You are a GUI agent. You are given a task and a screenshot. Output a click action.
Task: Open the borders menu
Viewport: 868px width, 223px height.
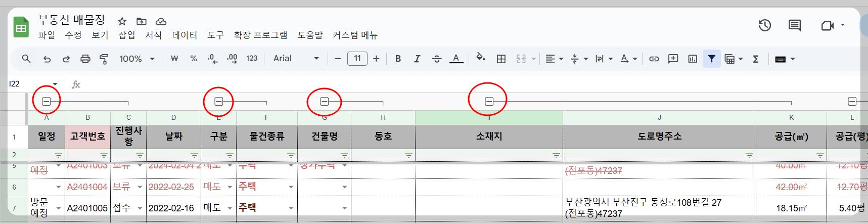click(x=501, y=59)
